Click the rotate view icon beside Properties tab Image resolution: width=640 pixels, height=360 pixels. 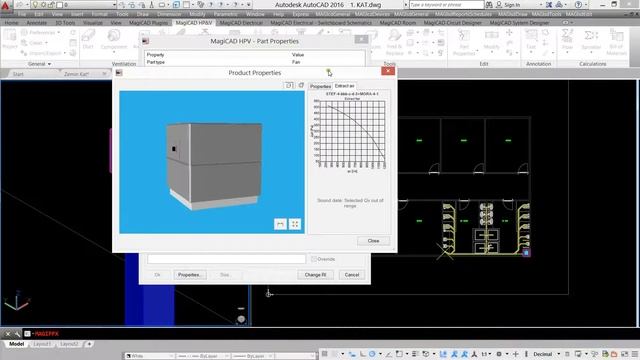pyautogui.click(x=301, y=85)
